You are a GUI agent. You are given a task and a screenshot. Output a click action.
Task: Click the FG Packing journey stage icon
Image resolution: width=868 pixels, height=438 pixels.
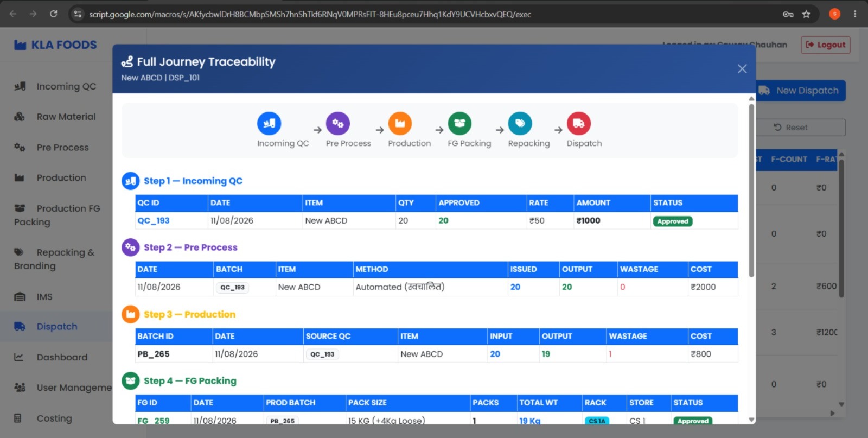[459, 124]
